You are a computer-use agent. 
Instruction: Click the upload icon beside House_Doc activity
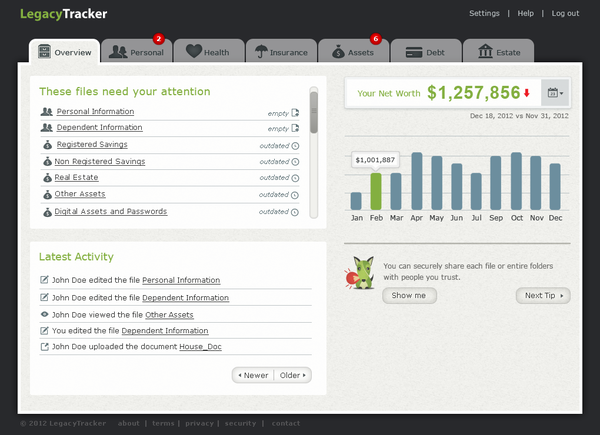[x=44, y=347]
